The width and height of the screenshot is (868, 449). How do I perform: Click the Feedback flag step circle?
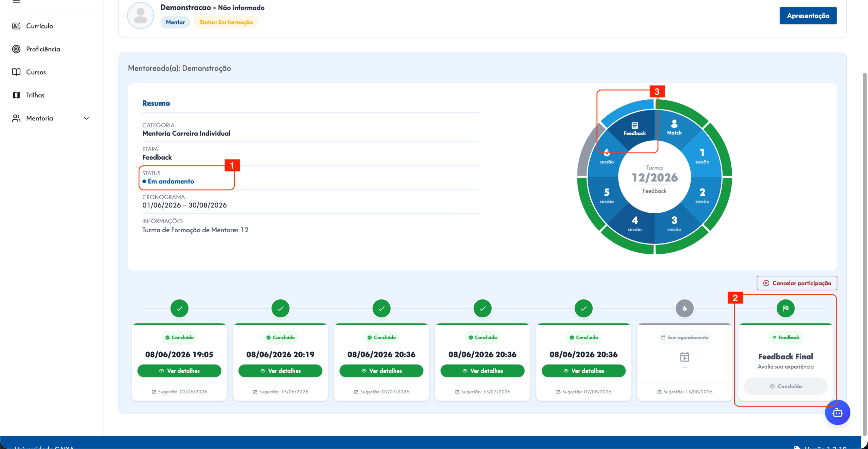point(786,308)
